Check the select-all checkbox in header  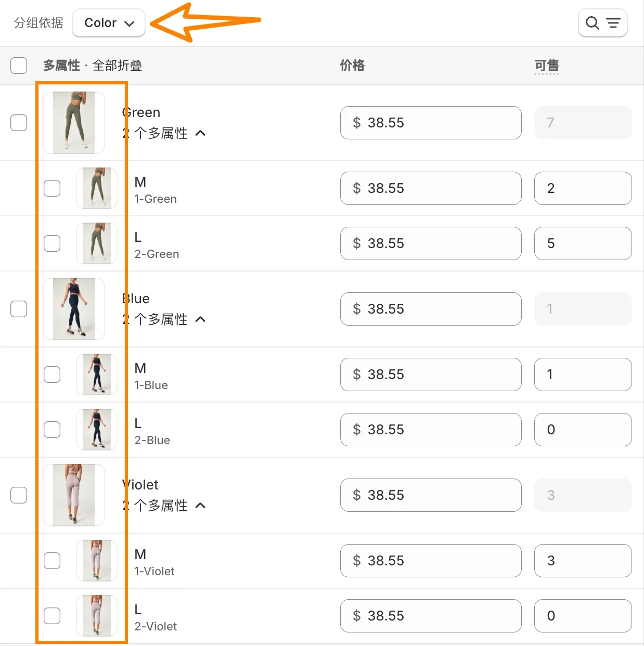click(19, 66)
